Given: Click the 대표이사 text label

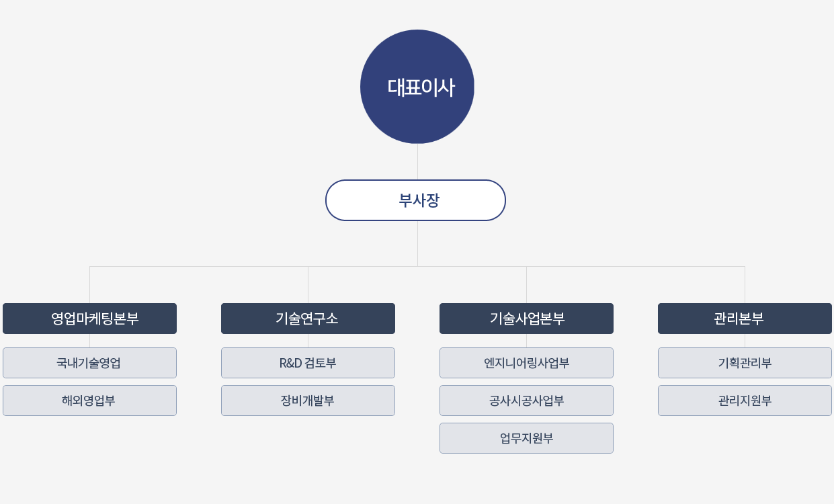Looking at the screenshot, I should tap(421, 87).
